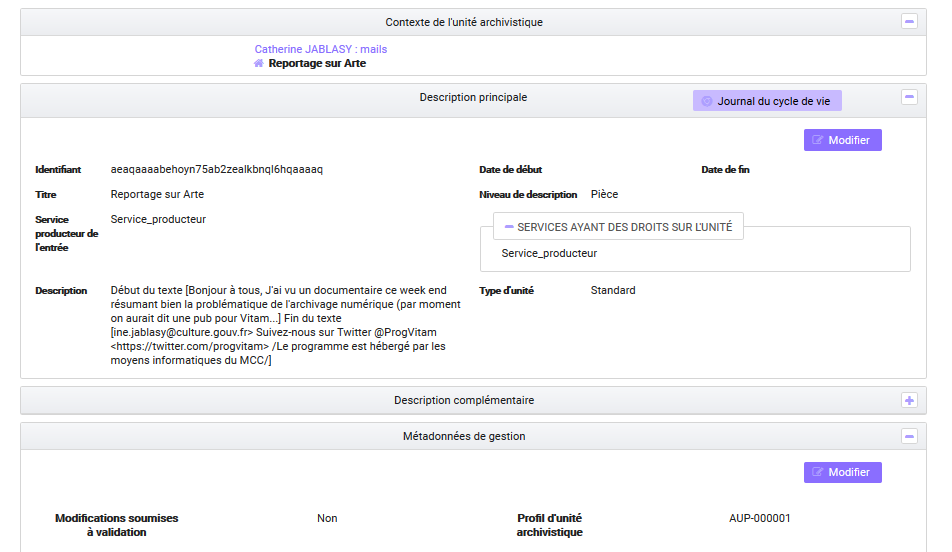Collapse the Description principale panel with the minus icon
This screenshot has height=552, width=952.
pyautogui.click(x=909, y=97)
